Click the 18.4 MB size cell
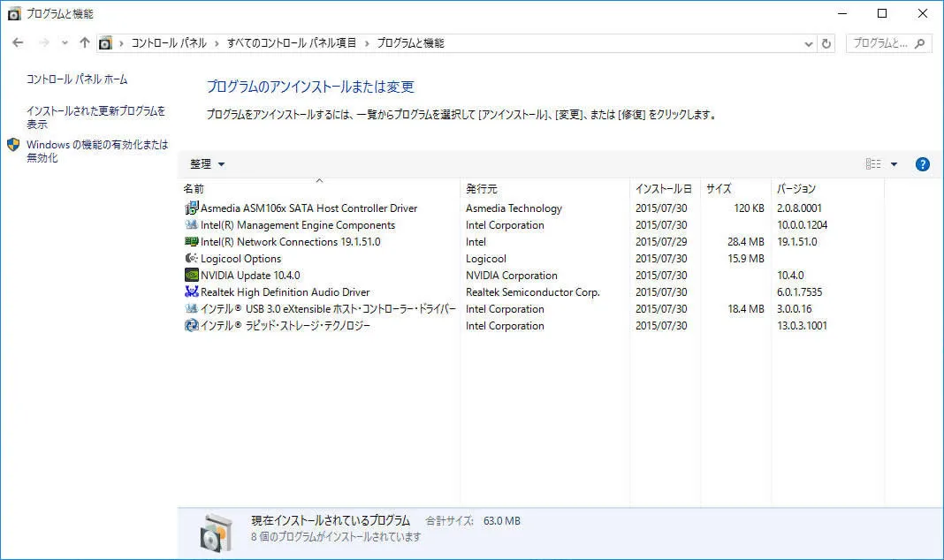The height and width of the screenshot is (560, 944). (745, 308)
